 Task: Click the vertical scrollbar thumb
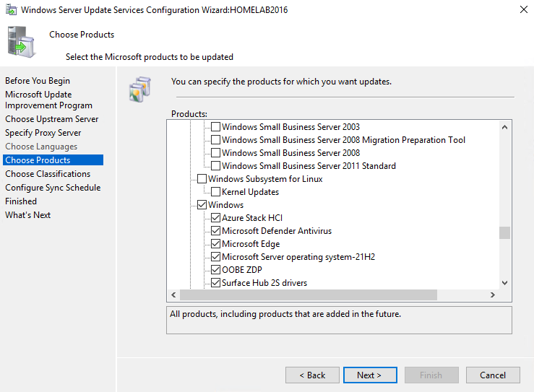click(x=504, y=232)
